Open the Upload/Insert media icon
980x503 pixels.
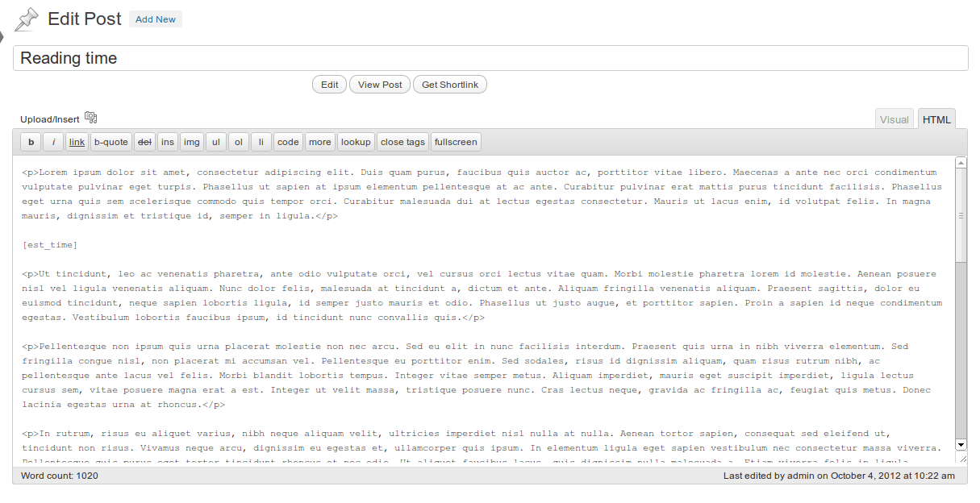click(90, 118)
